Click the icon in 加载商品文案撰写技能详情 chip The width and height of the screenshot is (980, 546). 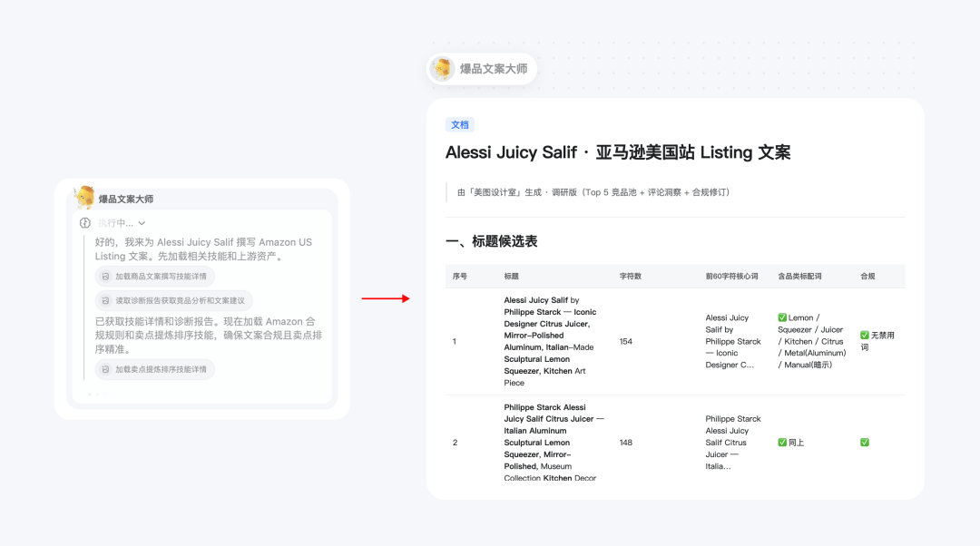(x=105, y=276)
